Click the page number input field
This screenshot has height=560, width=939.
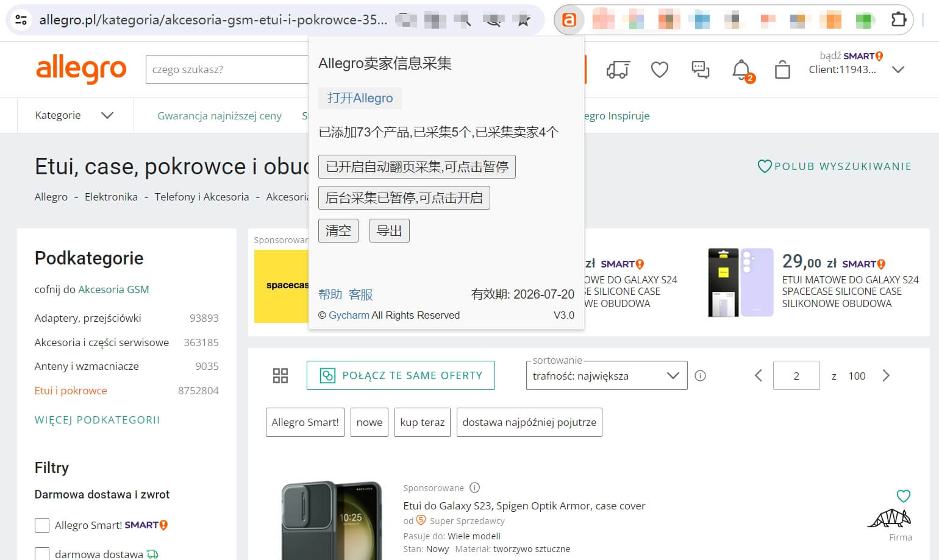click(x=796, y=375)
